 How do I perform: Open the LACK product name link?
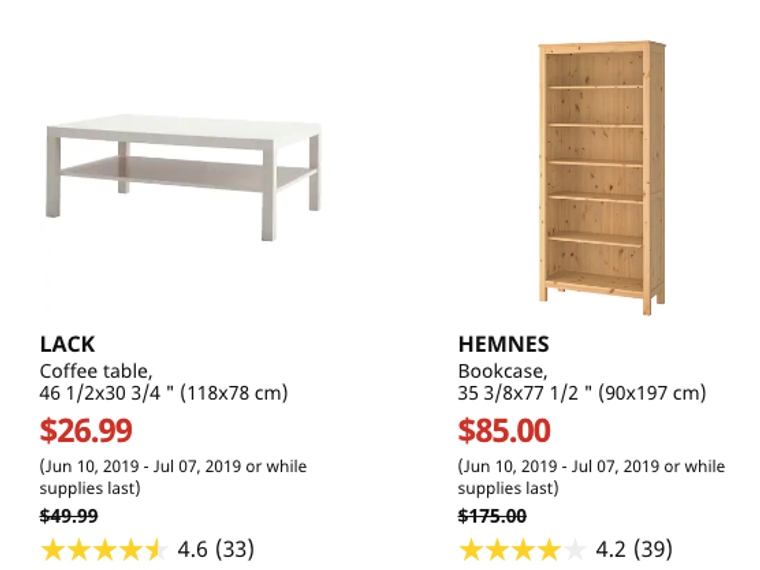point(68,345)
